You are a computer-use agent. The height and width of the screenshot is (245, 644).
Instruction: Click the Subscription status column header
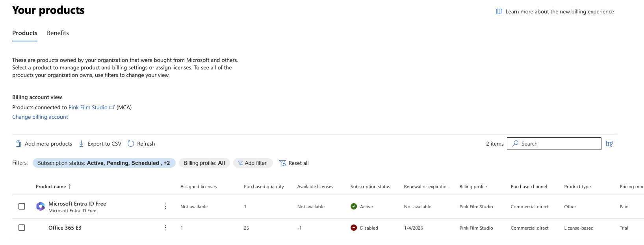pyautogui.click(x=370, y=187)
